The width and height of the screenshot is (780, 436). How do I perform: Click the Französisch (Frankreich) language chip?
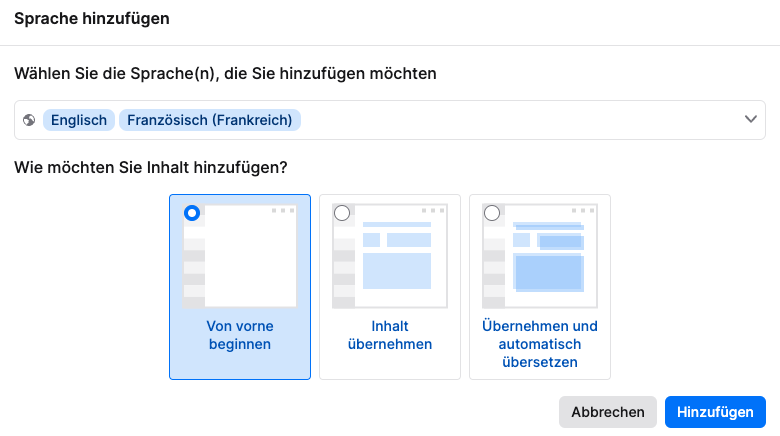coord(210,120)
